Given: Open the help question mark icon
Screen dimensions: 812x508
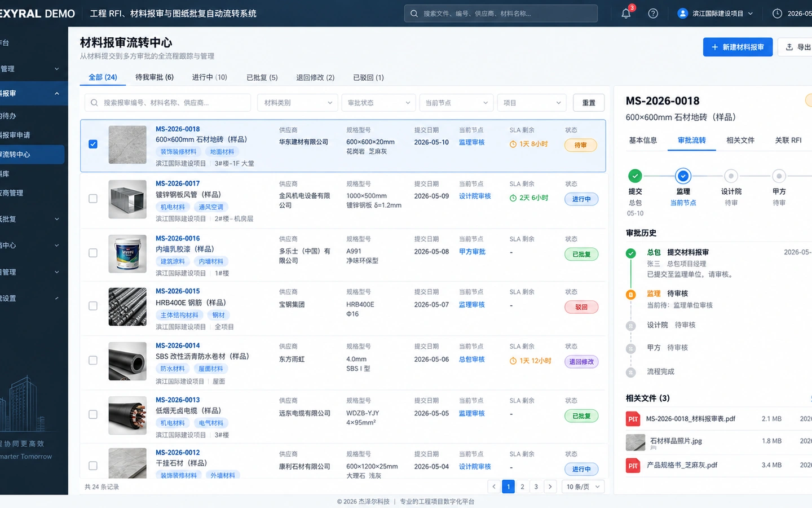Looking at the screenshot, I should 653,14.
